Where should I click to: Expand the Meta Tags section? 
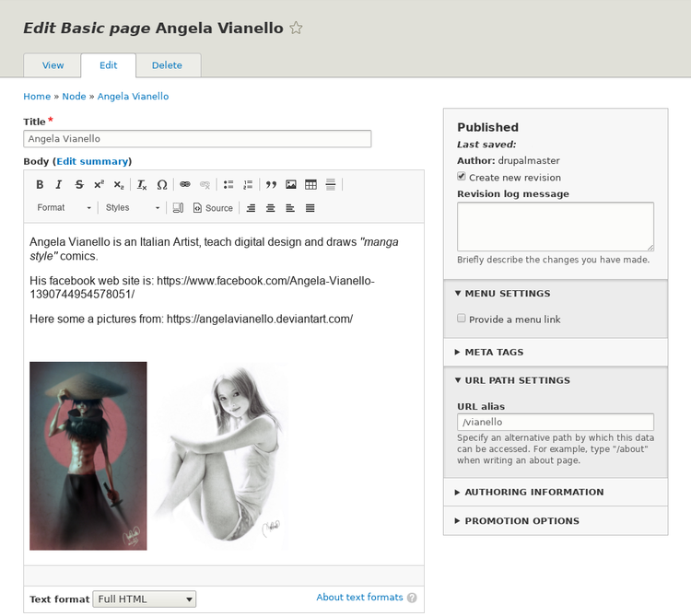(494, 352)
